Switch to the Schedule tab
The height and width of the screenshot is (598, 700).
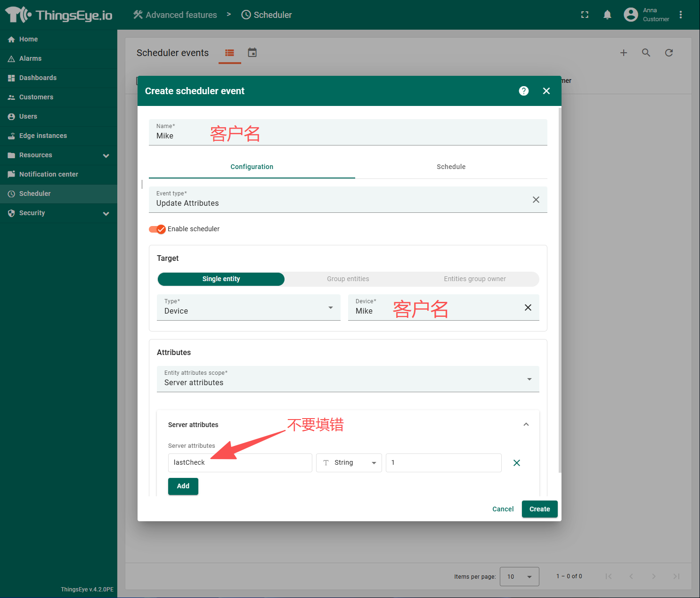click(451, 167)
